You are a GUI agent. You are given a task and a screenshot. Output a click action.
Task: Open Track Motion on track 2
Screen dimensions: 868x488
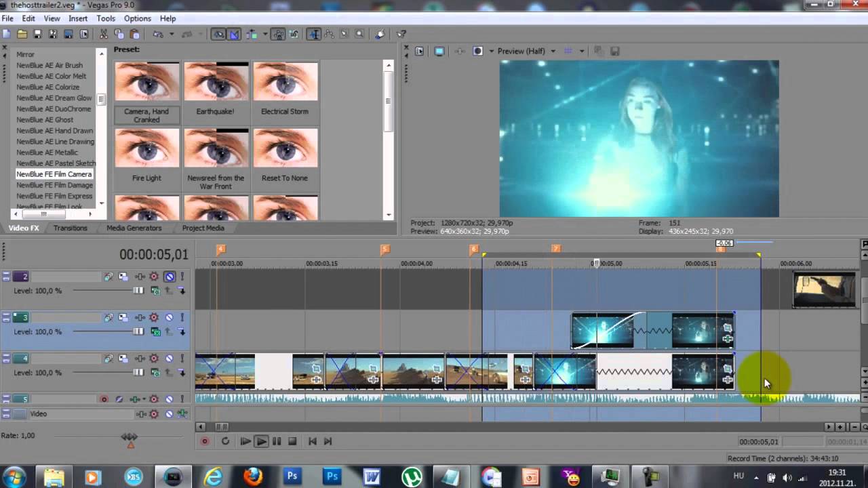click(123, 277)
